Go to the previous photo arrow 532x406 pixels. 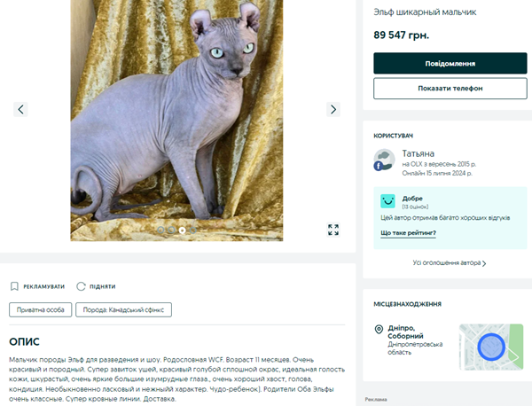pyautogui.click(x=21, y=109)
